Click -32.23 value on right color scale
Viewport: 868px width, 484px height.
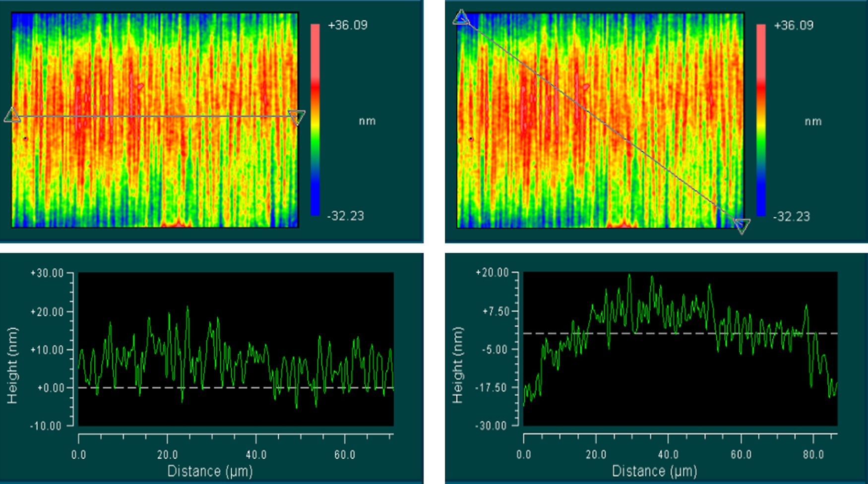click(x=791, y=216)
